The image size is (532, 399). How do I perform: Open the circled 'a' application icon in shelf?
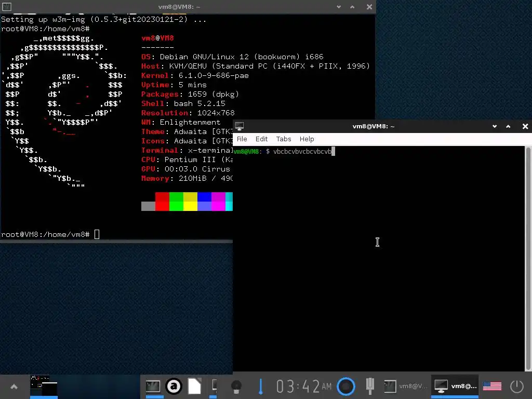tap(174, 386)
